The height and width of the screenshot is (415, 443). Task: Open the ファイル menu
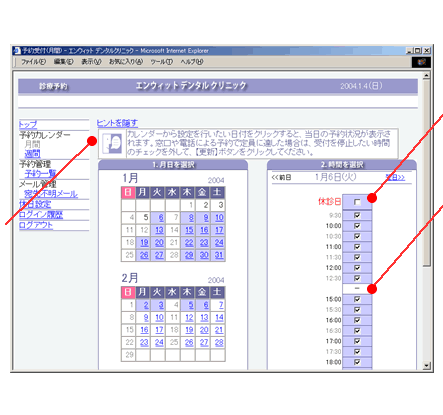(33, 62)
